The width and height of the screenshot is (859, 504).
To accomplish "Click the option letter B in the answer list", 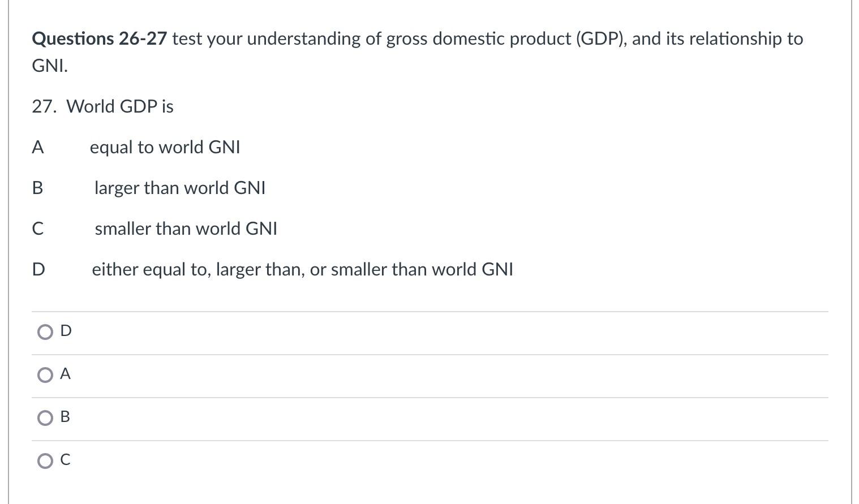I will point(38,188).
